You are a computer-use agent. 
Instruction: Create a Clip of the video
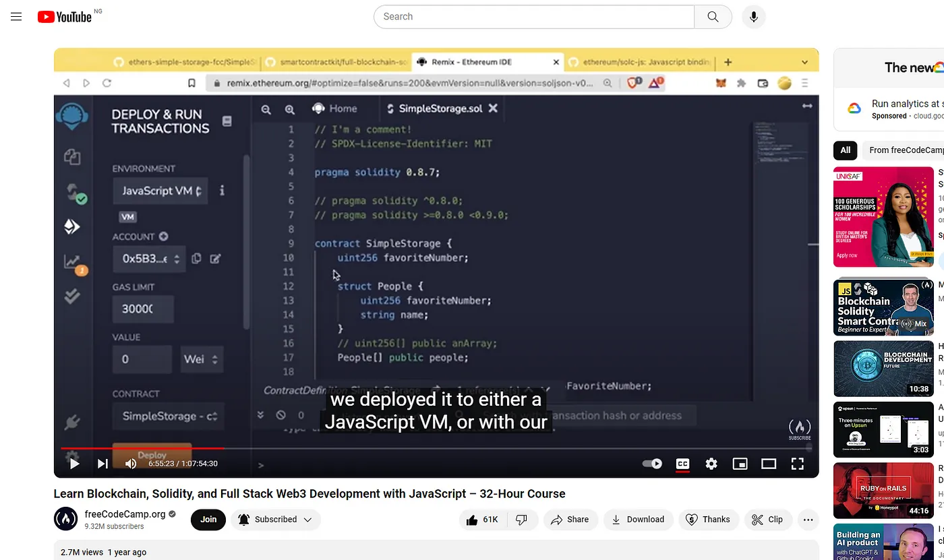767,520
